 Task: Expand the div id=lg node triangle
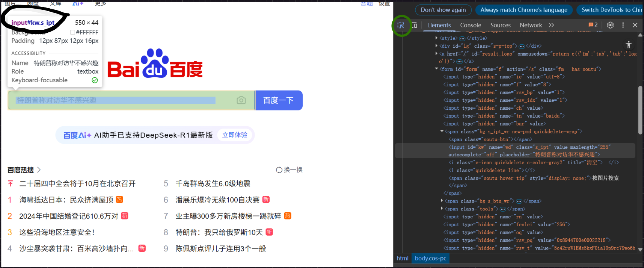(436, 46)
